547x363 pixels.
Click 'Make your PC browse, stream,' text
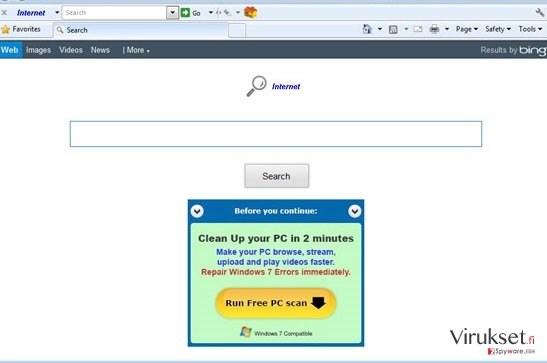(x=276, y=252)
